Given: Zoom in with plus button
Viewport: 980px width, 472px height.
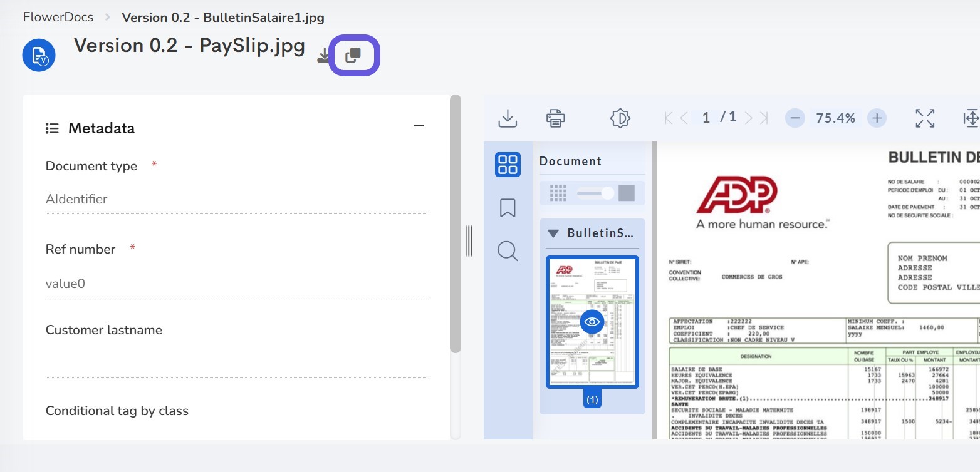Looking at the screenshot, I should (877, 118).
